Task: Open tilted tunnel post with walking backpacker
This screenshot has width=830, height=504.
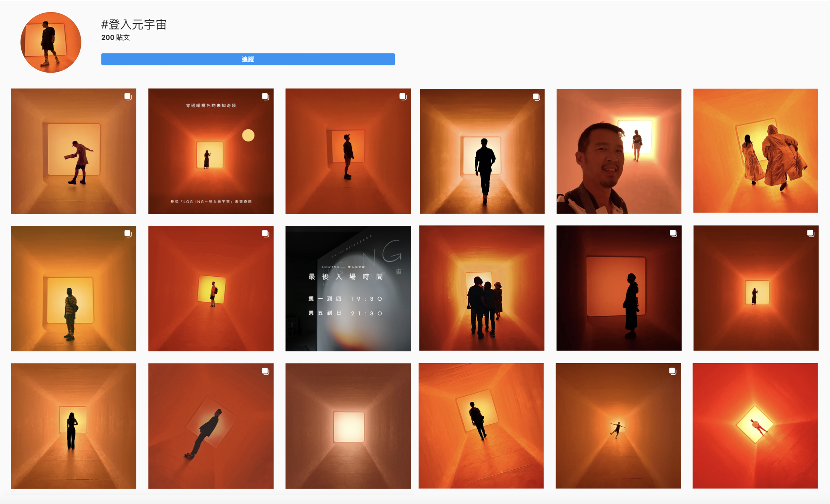Action: pyautogui.click(x=481, y=426)
